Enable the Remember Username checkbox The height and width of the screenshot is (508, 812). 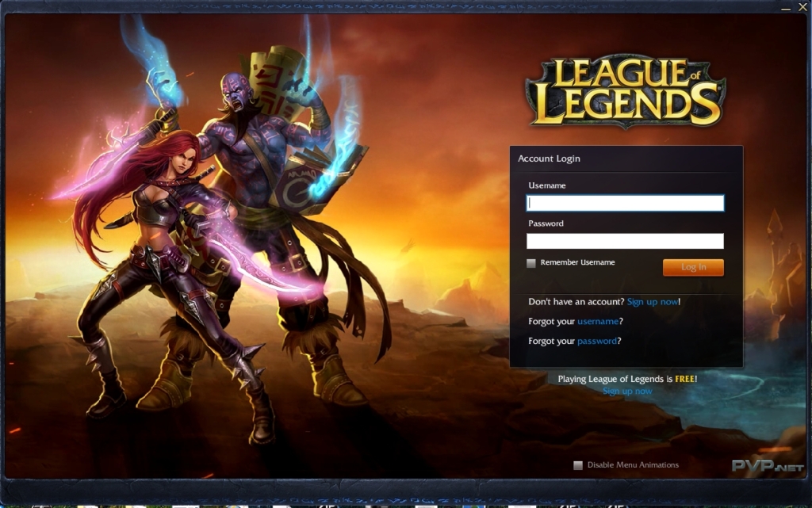click(x=530, y=263)
